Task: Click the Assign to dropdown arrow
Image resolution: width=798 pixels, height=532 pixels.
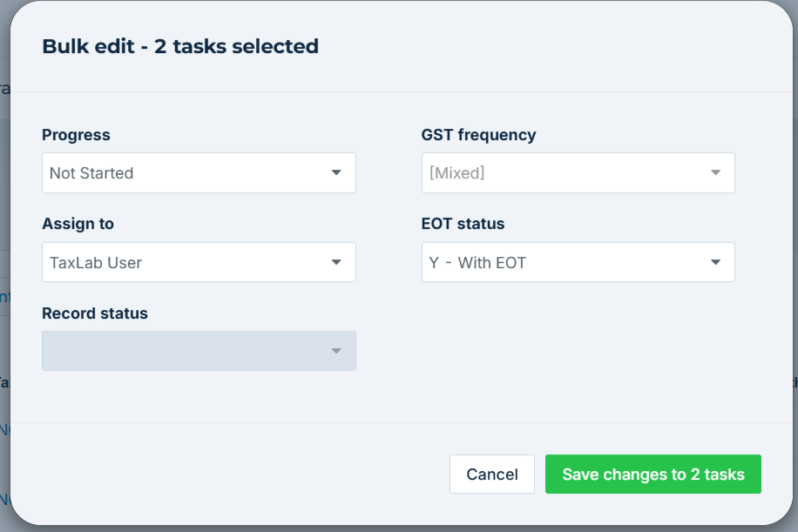Action: 336,262
